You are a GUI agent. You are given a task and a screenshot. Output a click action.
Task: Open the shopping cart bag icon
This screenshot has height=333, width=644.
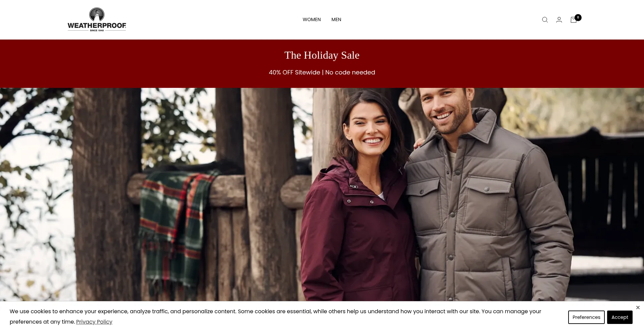pyautogui.click(x=574, y=20)
